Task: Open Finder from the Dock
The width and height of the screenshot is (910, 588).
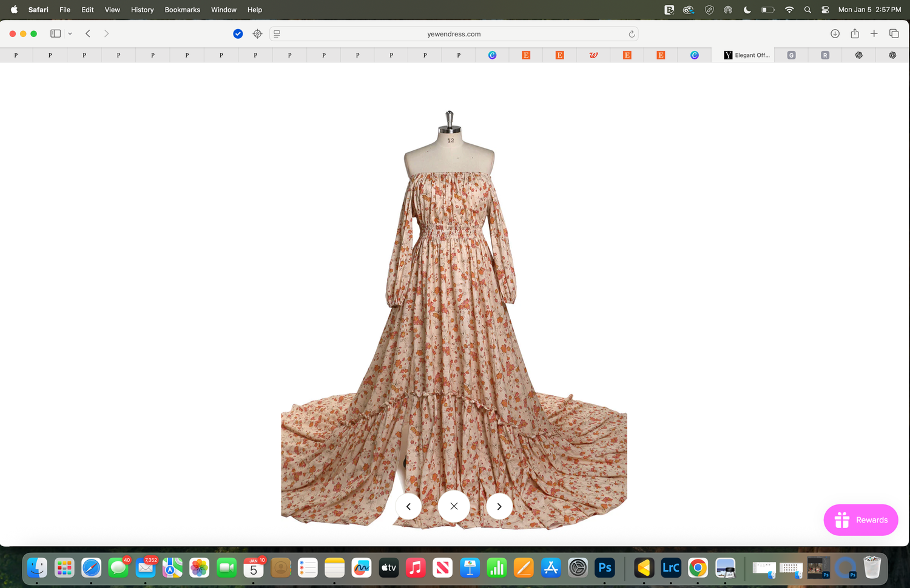Action: (38, 568)
